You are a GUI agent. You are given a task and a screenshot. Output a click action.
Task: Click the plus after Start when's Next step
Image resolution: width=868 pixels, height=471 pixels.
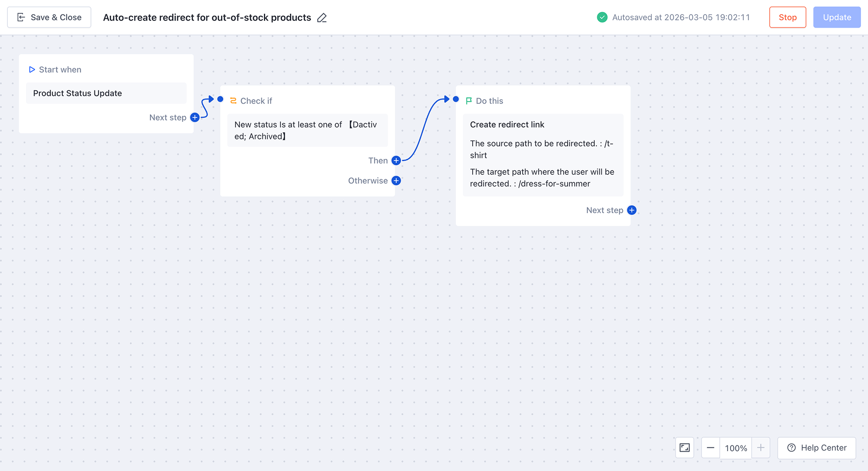[195, 117]
